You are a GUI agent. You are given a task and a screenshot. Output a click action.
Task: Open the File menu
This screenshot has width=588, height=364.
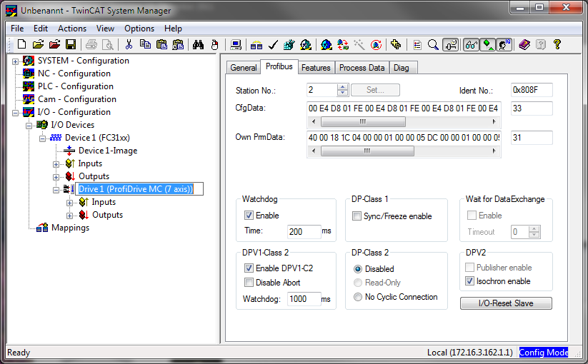click(x=17, y=29)
